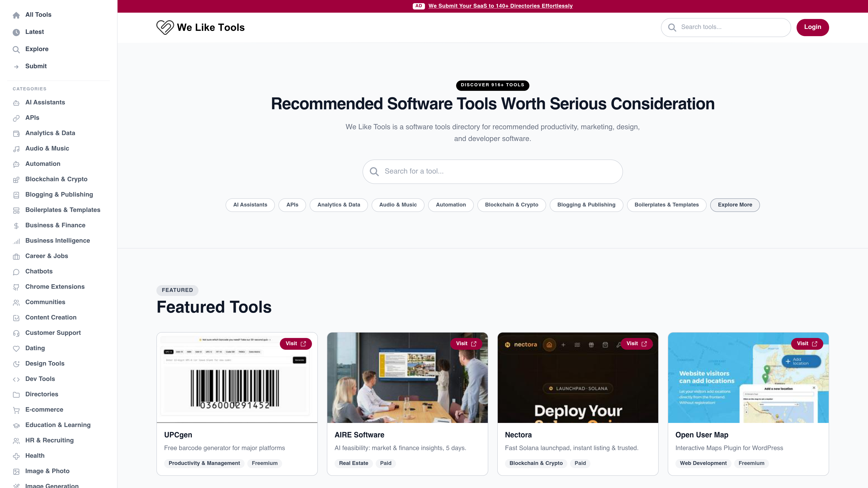Viewport: 868px width, 488px height.
Task: Click the Blockchain & Crypto blocks icon
Action: [x=16, y=180]
